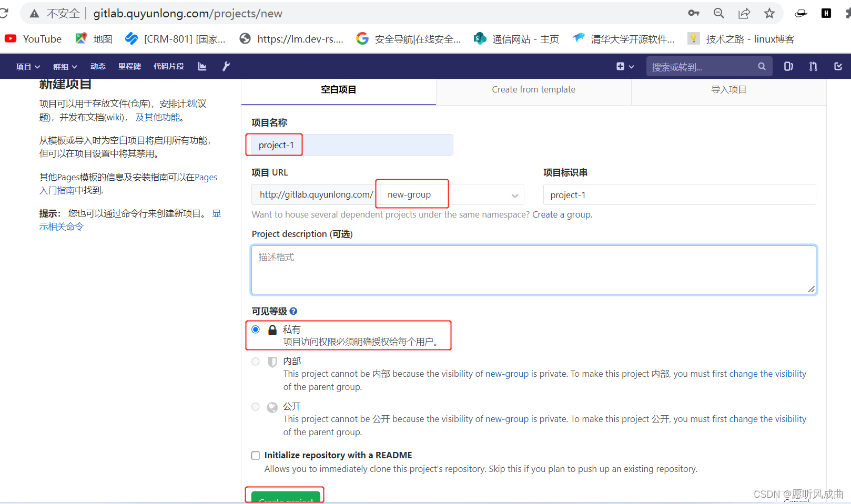The image size is (851, 504).
Task: Select the 内部 visibility radio button
Action: 256,362
